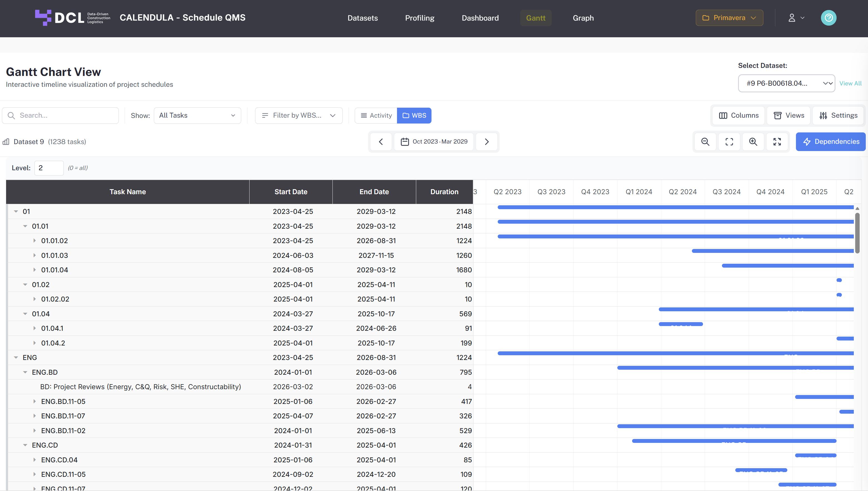The width and height of the screenshot is (868, 491).
Task: Expand the ENG.BD.11-05 row
Action: pyautogui.click(x=34, y=401)
